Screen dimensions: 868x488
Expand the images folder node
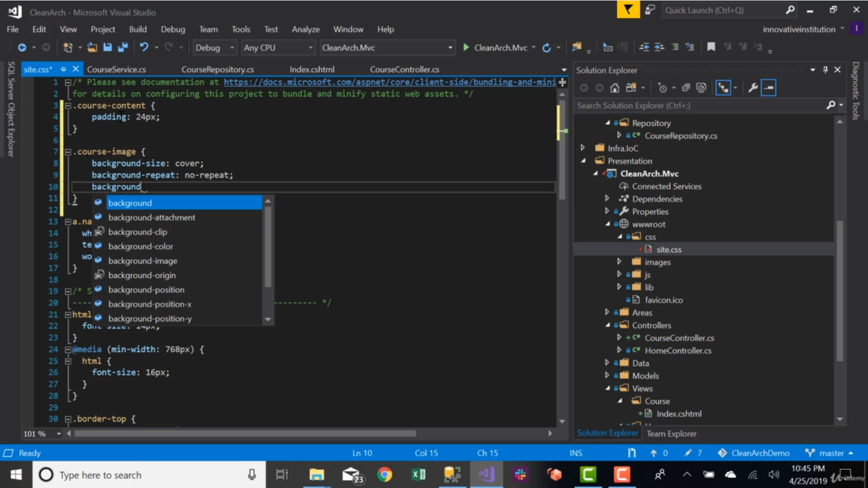[x=619, y=262]
